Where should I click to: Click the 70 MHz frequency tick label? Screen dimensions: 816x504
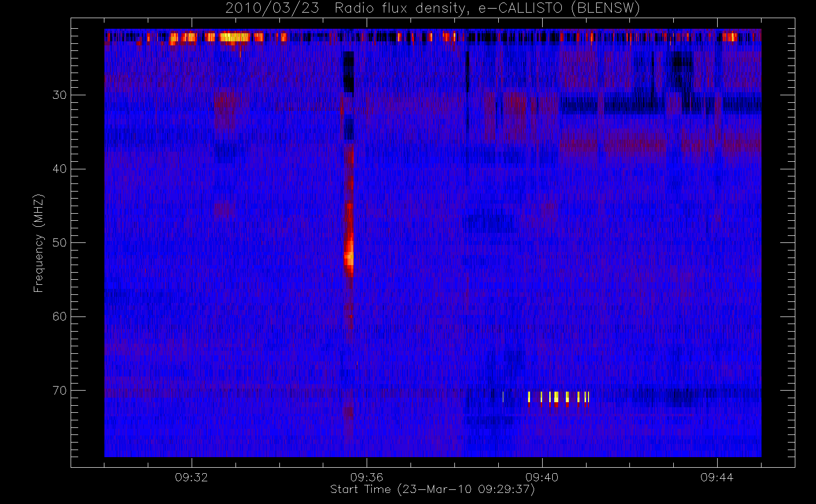(x=60, y=391)
